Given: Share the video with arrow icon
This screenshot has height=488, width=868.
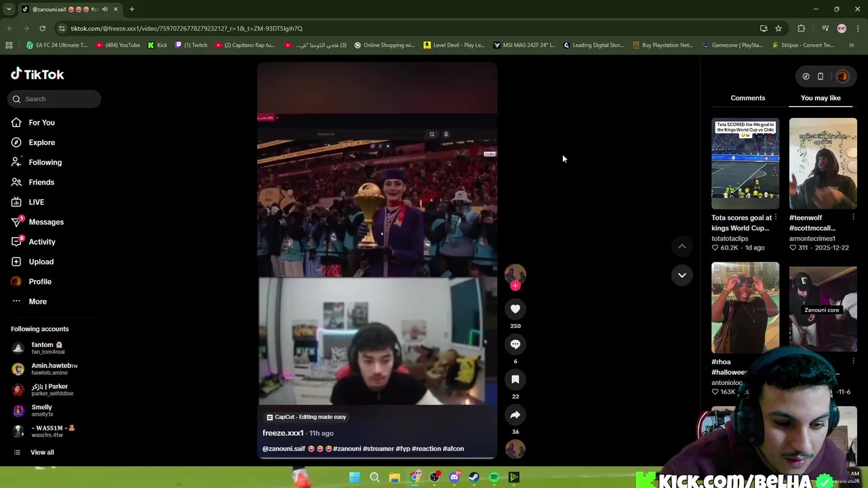Looking at the screenshot, I should pos(515,415).
